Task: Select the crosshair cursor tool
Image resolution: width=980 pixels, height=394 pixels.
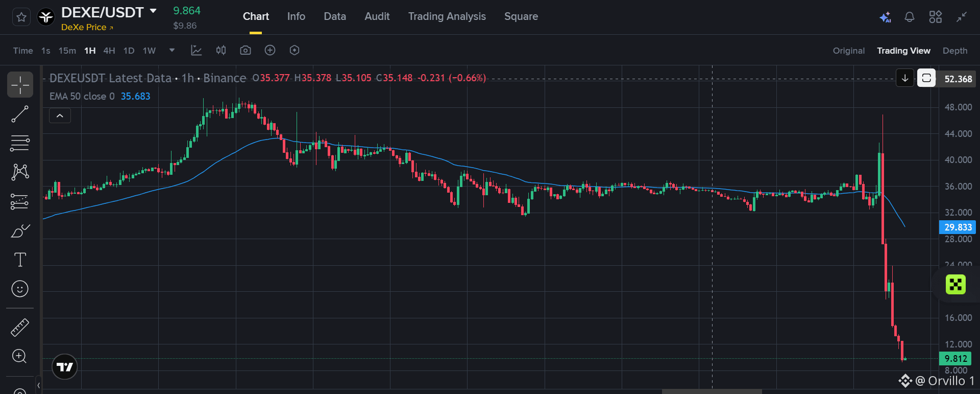Action: [20, 85]
